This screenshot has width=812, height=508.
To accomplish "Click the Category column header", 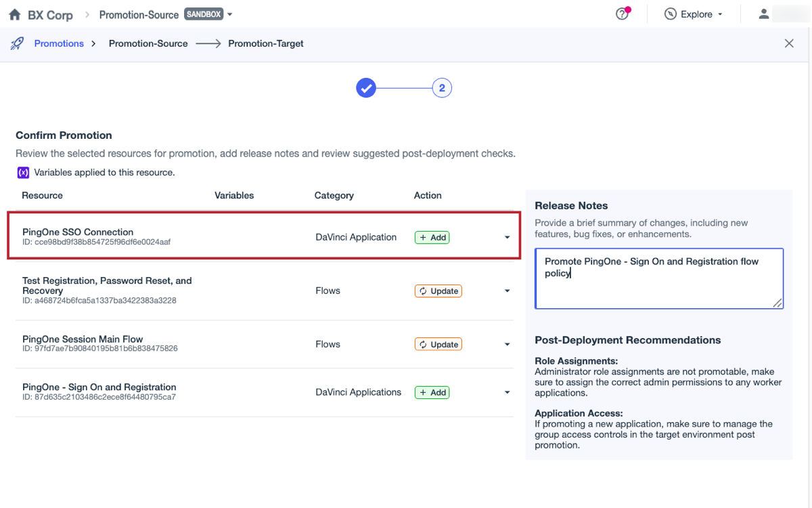I will pos(334,196).
